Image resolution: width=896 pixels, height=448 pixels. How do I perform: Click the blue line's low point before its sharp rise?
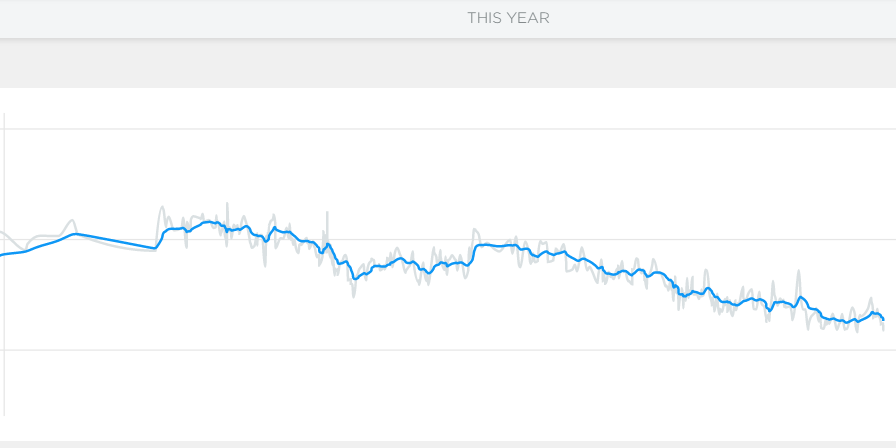[x=155, y=248]
